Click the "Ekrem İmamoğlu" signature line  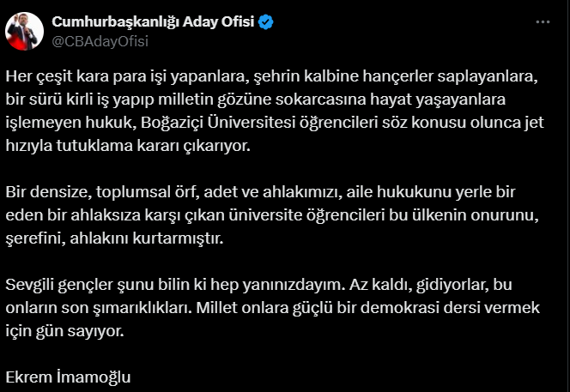point(68,377)
